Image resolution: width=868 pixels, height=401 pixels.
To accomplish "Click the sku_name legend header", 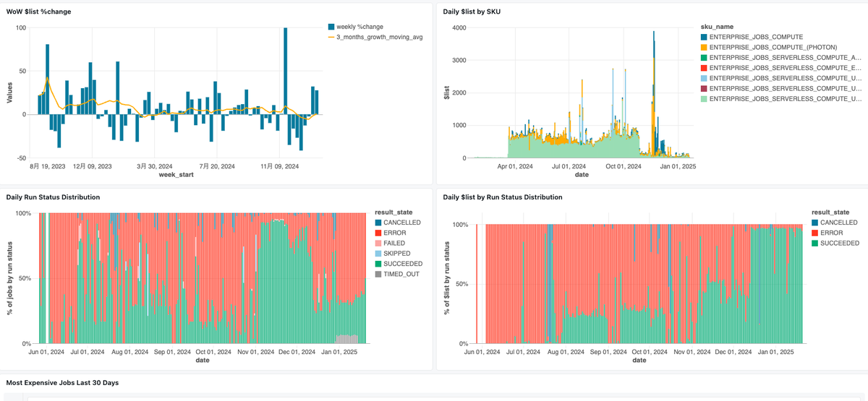I will 718,27.
